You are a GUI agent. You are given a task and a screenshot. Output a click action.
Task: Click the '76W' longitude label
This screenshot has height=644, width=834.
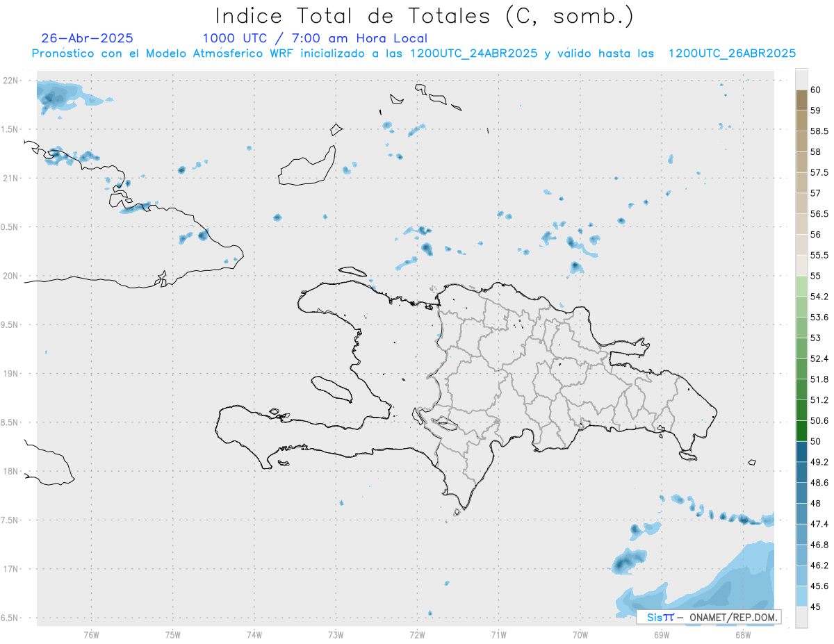click(91, 634)
